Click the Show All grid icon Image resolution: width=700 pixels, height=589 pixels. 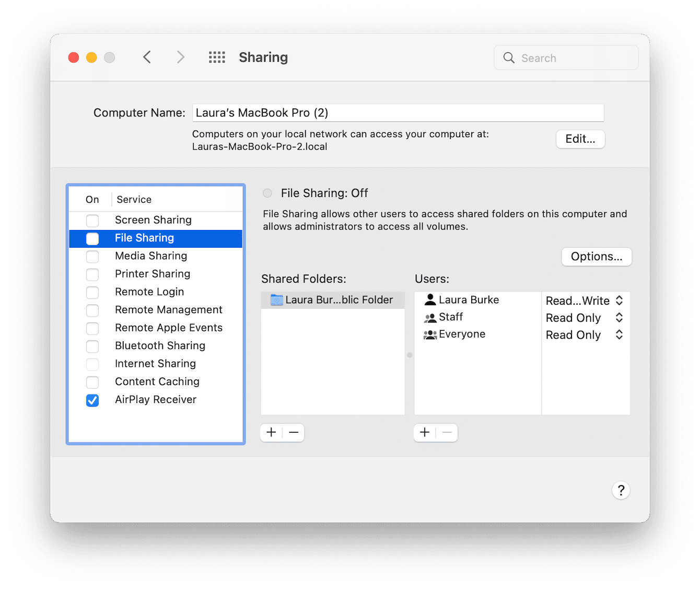pyautogui.click(x=217, y=57)
